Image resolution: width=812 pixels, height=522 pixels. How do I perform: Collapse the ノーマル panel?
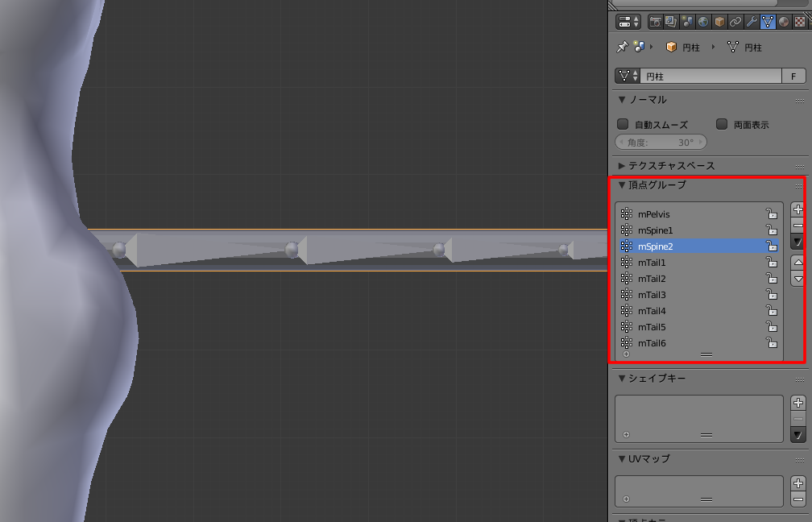[622, 100]
